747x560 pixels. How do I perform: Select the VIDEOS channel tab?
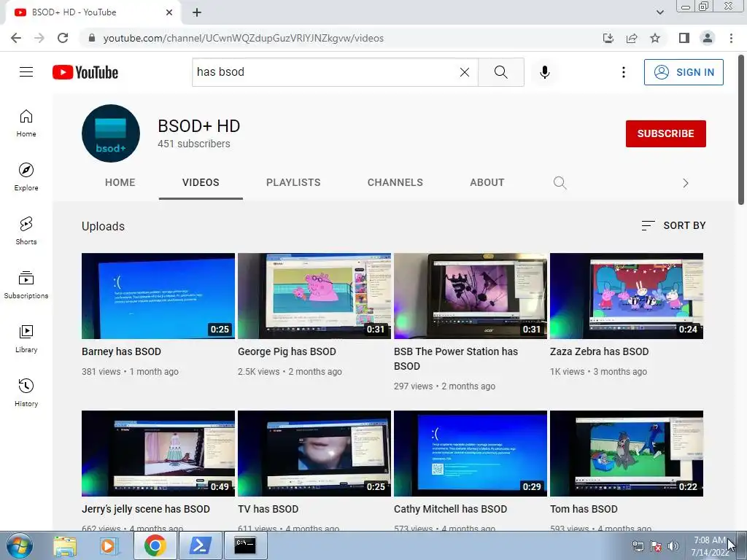coord(201,182)
